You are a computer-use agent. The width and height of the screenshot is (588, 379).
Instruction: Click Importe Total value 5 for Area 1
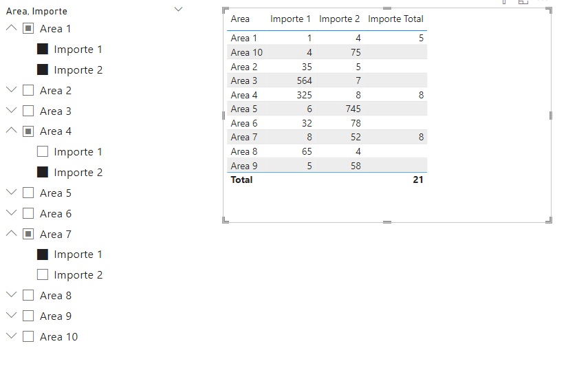(421, 38)
